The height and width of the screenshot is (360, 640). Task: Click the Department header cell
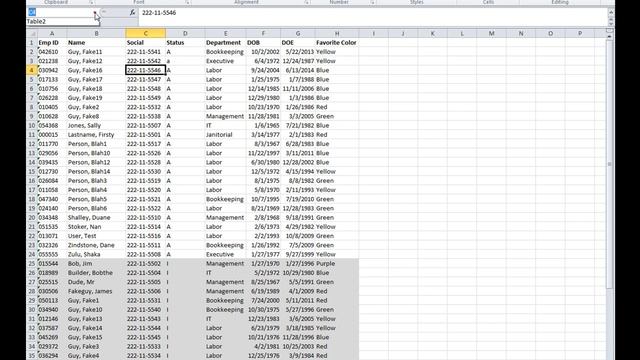pos(225,42)
